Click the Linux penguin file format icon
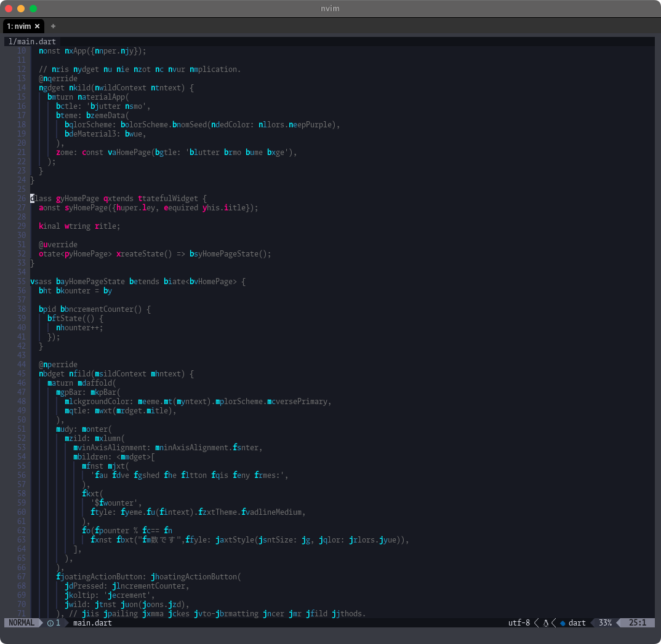661x644 pixels. (545, 623)
